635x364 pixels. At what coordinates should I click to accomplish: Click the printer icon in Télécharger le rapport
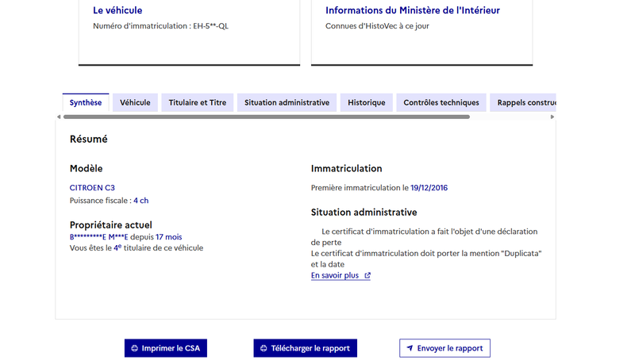264,348
